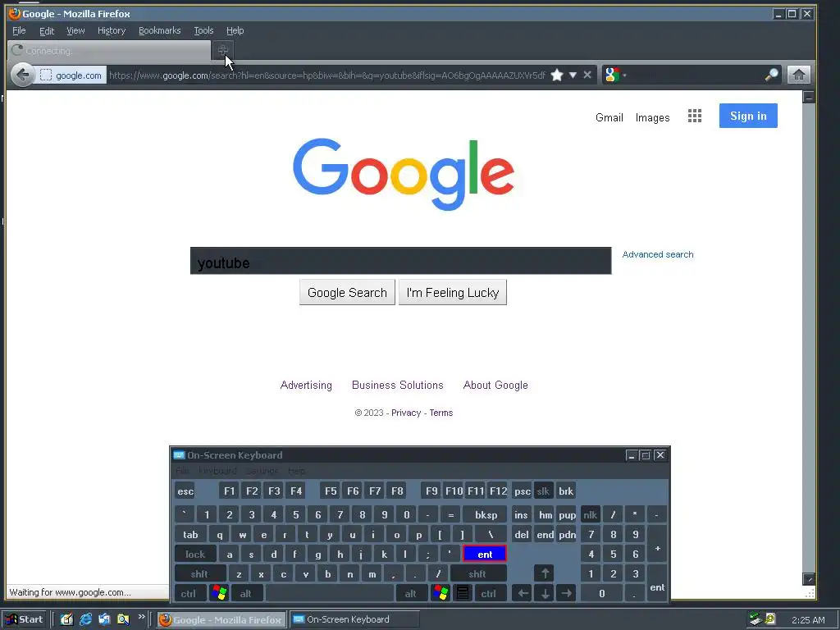Stop loading with the X button in address bar

(x=587, y=75)
